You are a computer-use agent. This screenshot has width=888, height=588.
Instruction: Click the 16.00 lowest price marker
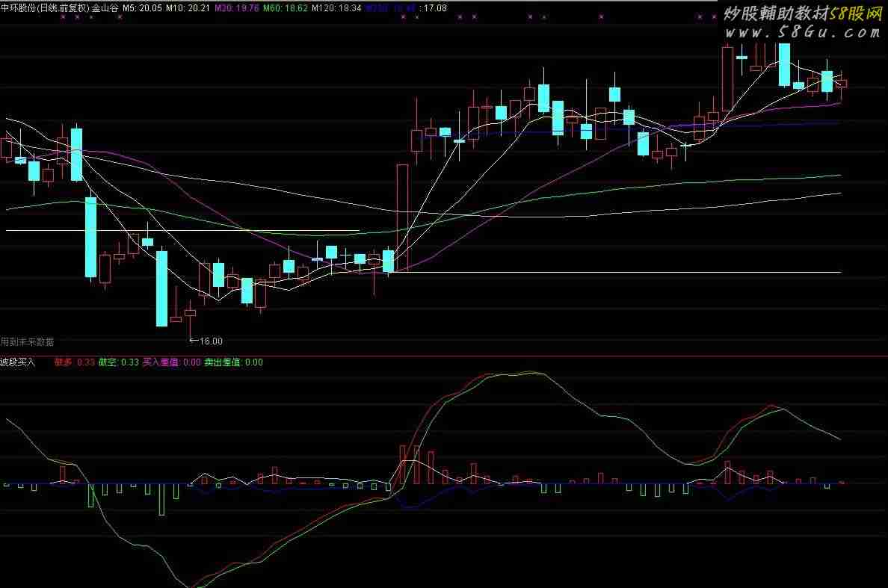click(209, 341)
